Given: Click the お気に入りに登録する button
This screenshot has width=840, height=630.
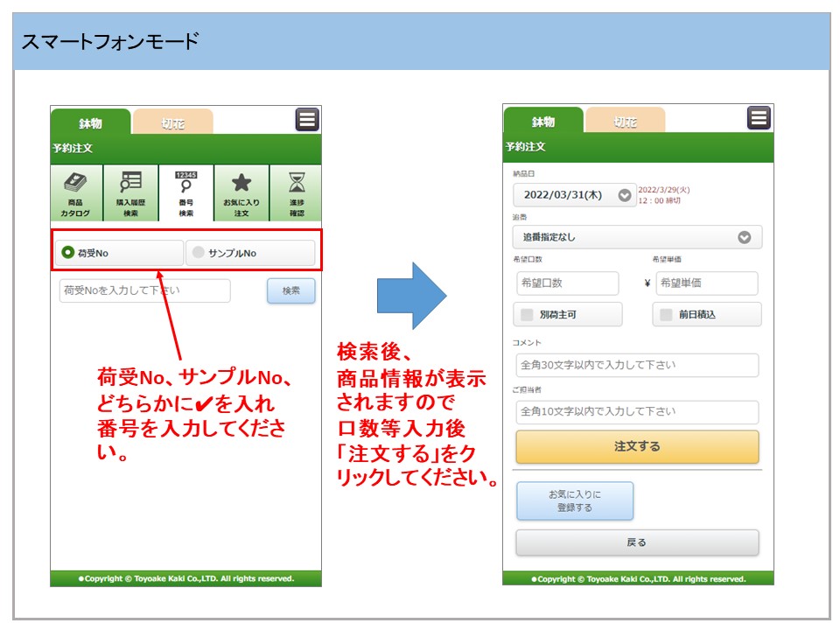Looking at the screenshot, I should (x=574, y=500).
